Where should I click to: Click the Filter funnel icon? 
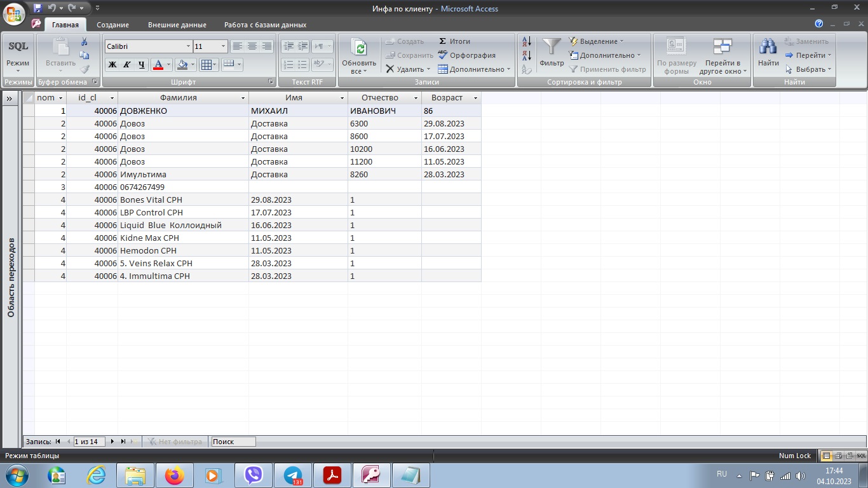[551, 48]
